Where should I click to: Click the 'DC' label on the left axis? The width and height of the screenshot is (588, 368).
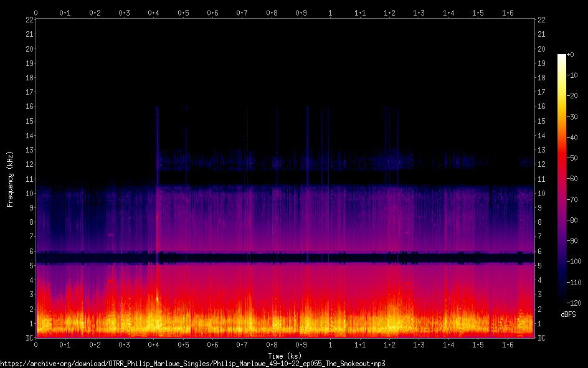(29, 338)
